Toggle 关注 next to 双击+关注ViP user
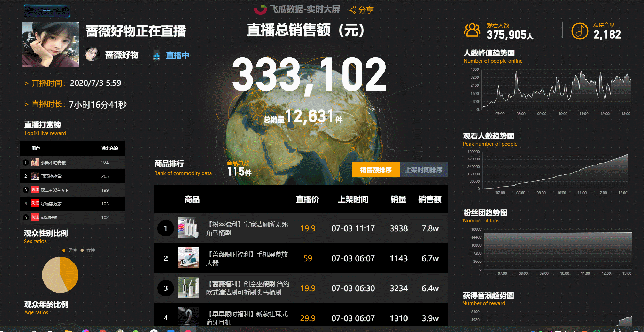Screen dimensions: 644x332 click(35, 190)
